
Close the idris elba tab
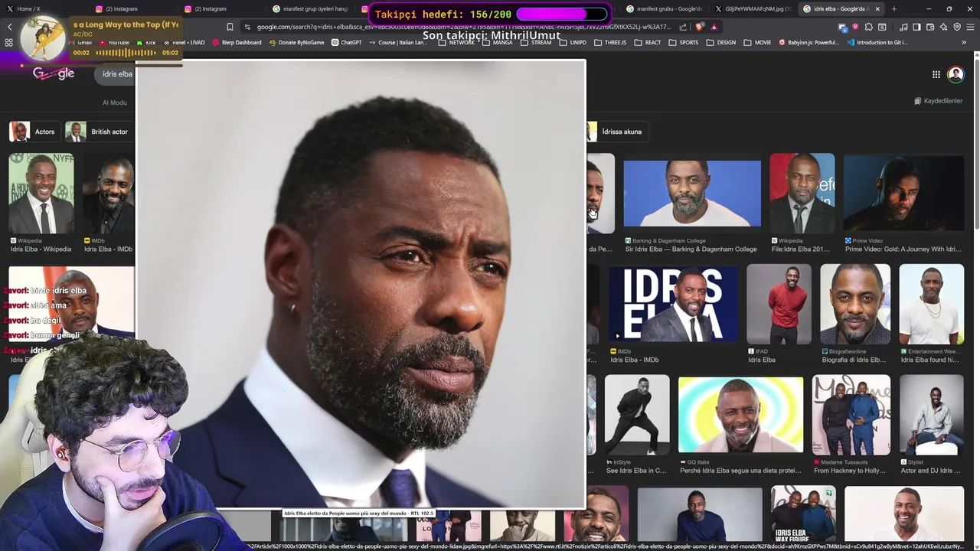tap(877, 8)
